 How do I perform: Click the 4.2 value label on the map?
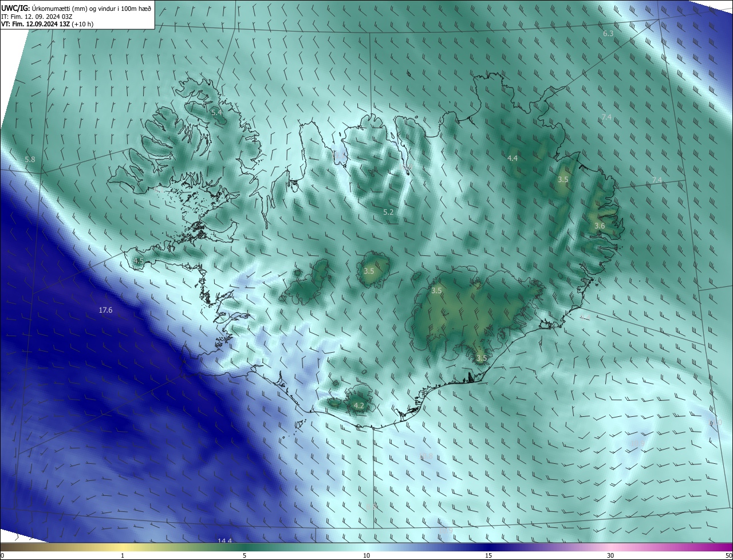[x=359, y=405]
